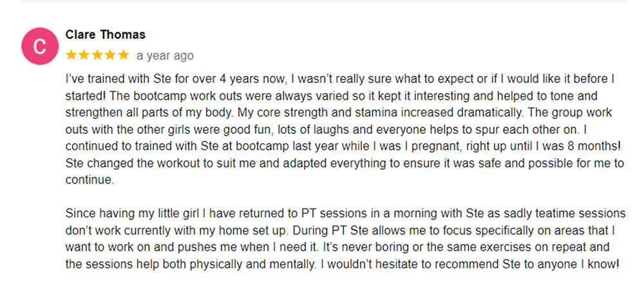Image resolution: width=644 pixels, height=294 pixels.
Task: Click the first gold rating star
Action: 71,55
